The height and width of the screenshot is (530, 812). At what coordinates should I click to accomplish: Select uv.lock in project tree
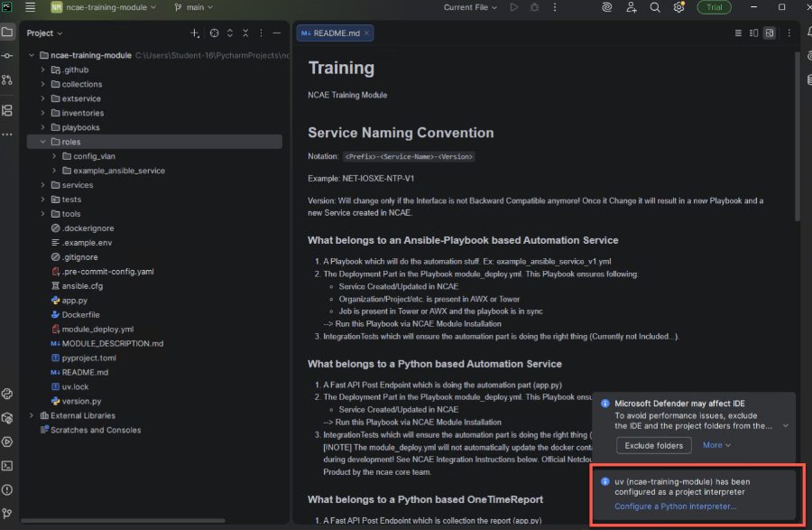pyautogui.click(x=69, y=386)
